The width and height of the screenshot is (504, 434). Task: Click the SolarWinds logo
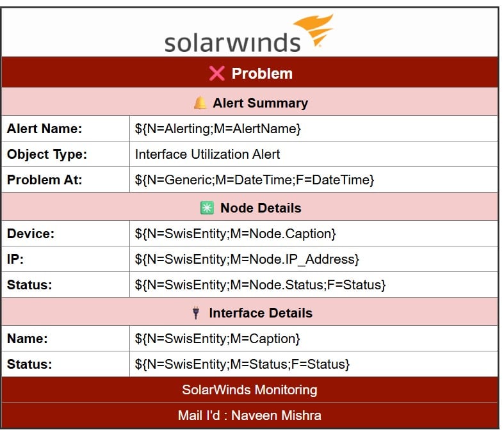(x=249, y=35)
